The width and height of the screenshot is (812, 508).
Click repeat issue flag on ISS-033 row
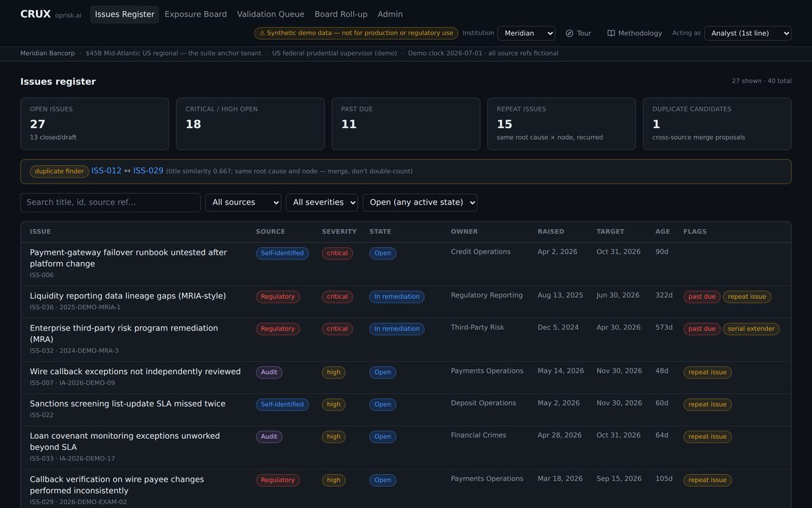708,437
